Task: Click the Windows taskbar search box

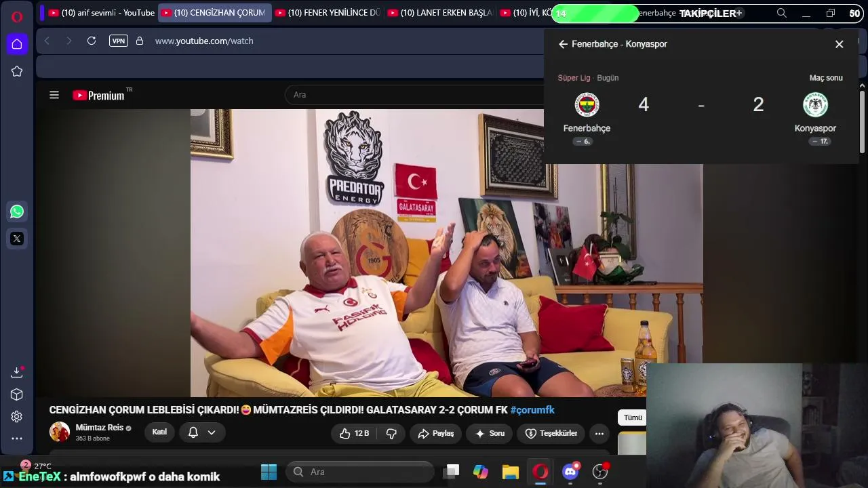Action: pyautogui.click(x=360, y=472)
